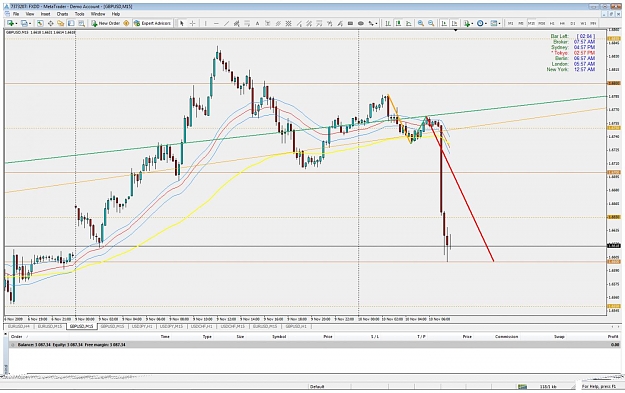This screenshot has width=625, height=393.
Task: Open the File menu
Action: [16, 14]
